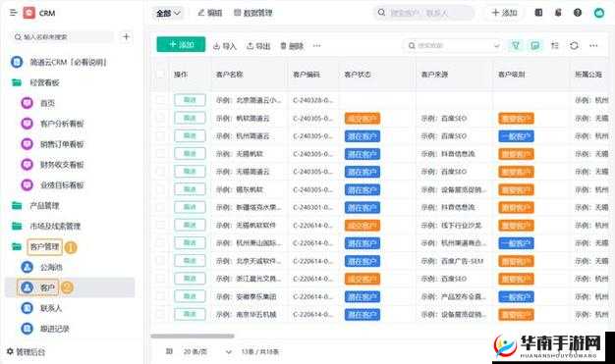Click the table's horizontal scrollbar

point(193,336)
